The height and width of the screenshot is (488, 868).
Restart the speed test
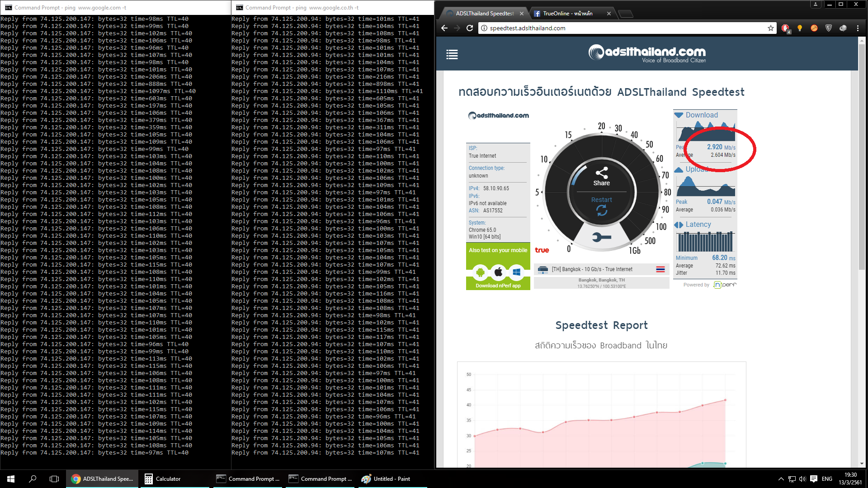coord(601,206)
